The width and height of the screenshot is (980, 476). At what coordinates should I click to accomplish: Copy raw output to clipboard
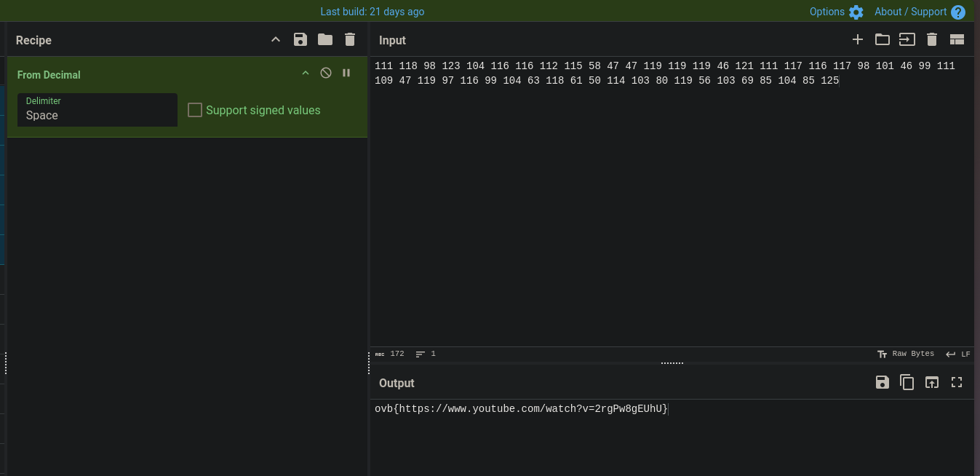click(x=907, y=382)
